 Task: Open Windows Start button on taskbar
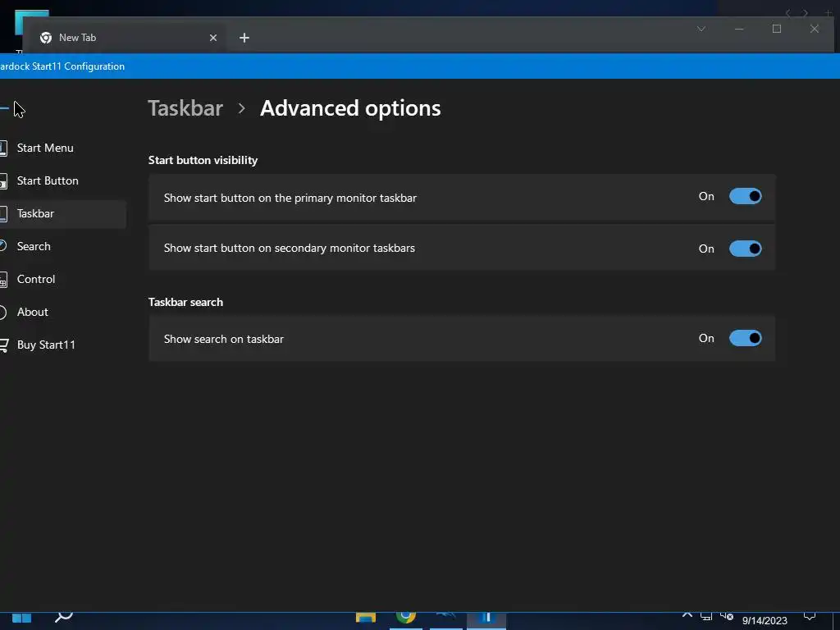pyautogui.click(x=22, y=619)
